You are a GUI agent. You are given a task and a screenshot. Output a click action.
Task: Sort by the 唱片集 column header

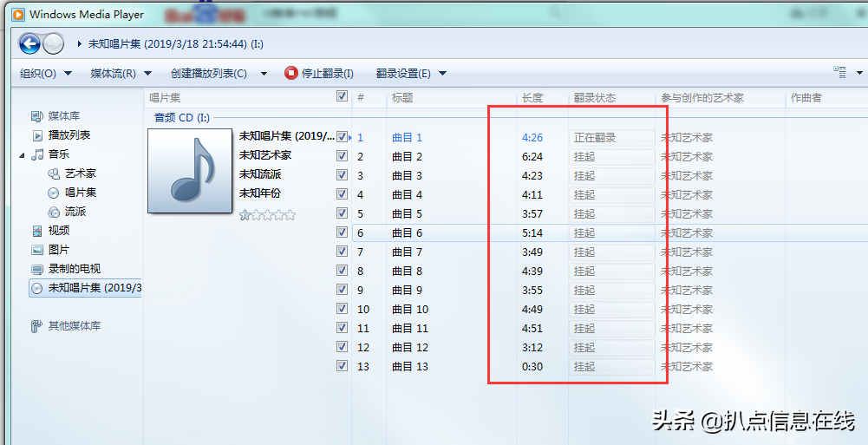click(165, 98)
